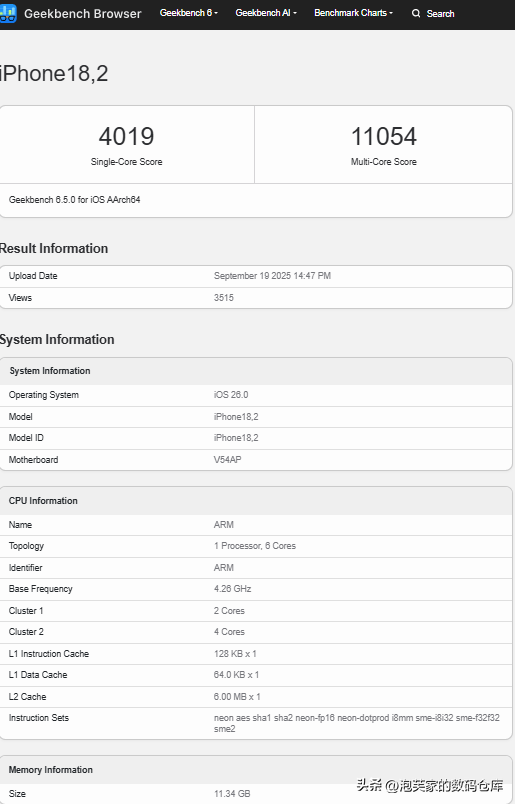This screenshot has width=515, height=804.
Task: Click the L1 Instruction Cache label
Action: click(x=49, y=654)
